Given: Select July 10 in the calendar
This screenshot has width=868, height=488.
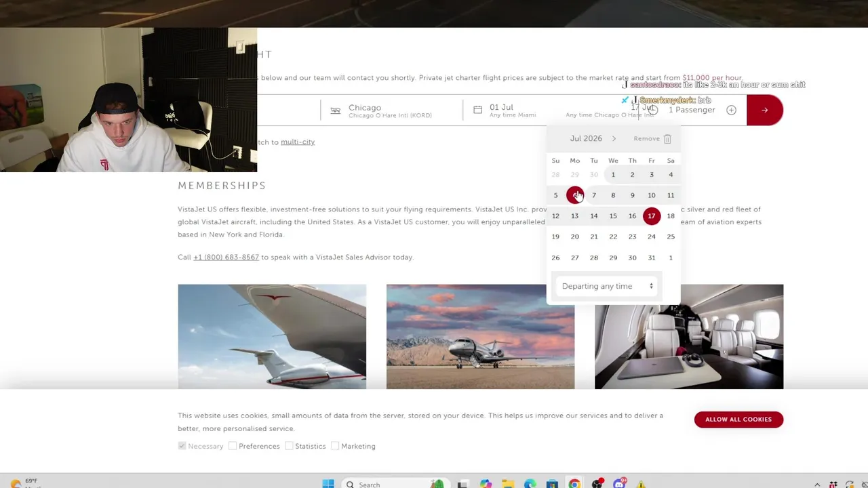Looking at the screenshot, I should click(x=651, y=195).
